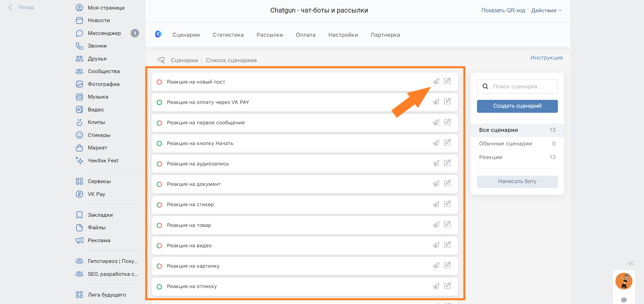Click send icon for Реакция на оплату через VK PAY
This screenshot has width=644, height=304.
436,102
